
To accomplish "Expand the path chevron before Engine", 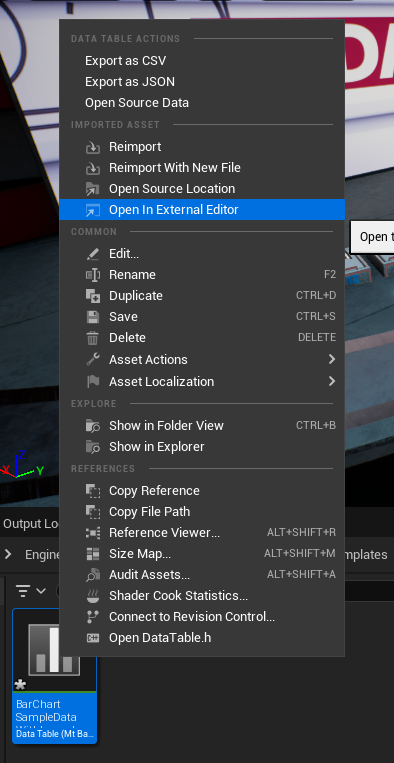I will pos(8,554).
